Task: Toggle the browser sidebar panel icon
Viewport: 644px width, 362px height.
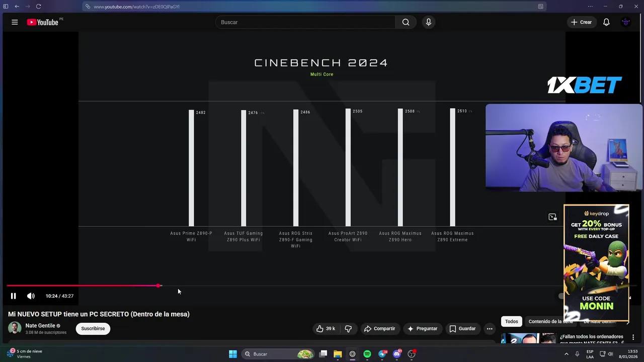Action: pyautogui.click(x=6, y=7)
